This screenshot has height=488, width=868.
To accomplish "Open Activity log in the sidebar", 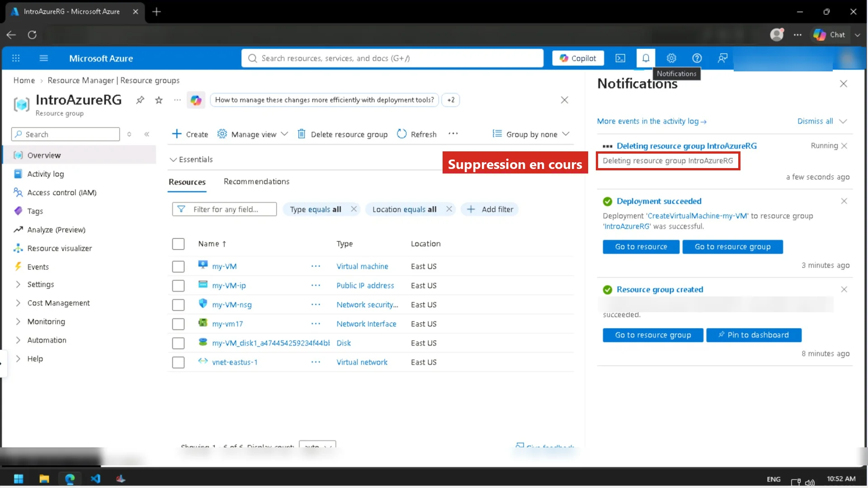I will tap(46, 174).
